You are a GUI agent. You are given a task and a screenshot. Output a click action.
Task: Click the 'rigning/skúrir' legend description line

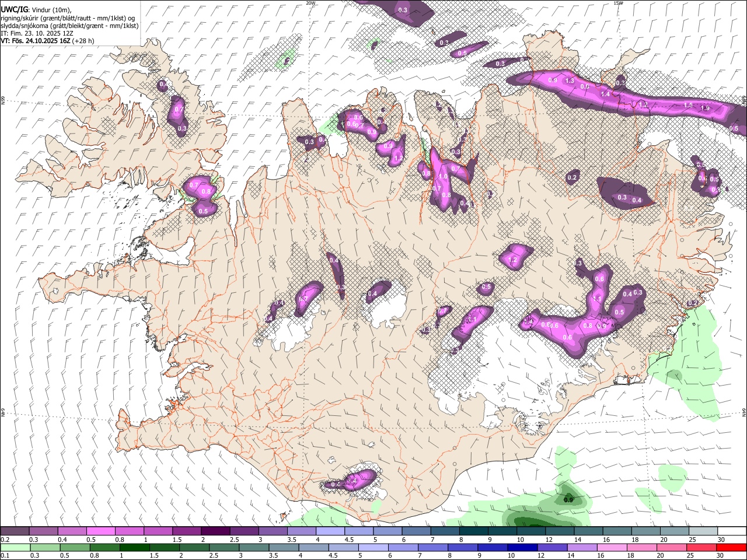pyautogui.click(x=68, y=17)
